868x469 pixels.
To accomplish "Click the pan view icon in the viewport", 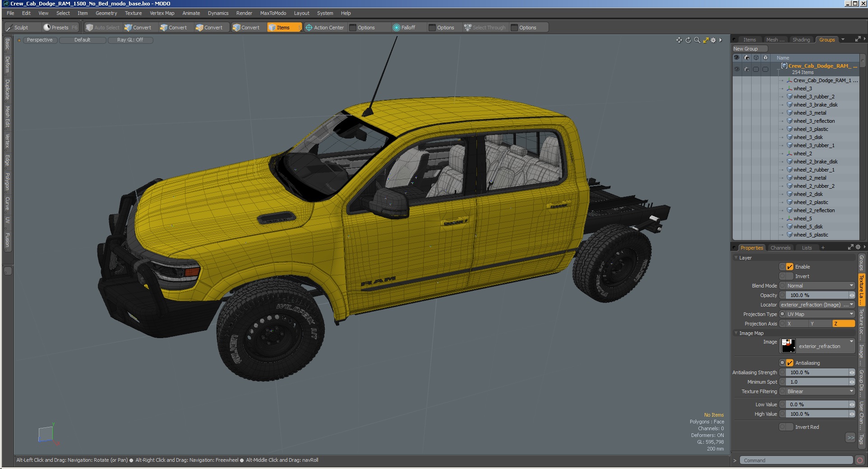I will pyautogui.click(x=679, y=40).
